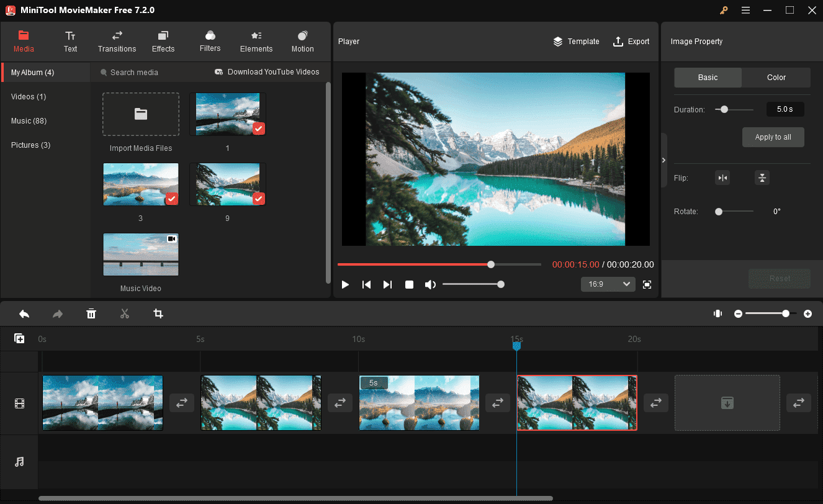The width and height of the screenshot is (823, 504).
Task: Click zoom to fit timeline icon
Action: pyautogui.click(x=718, y=314)
